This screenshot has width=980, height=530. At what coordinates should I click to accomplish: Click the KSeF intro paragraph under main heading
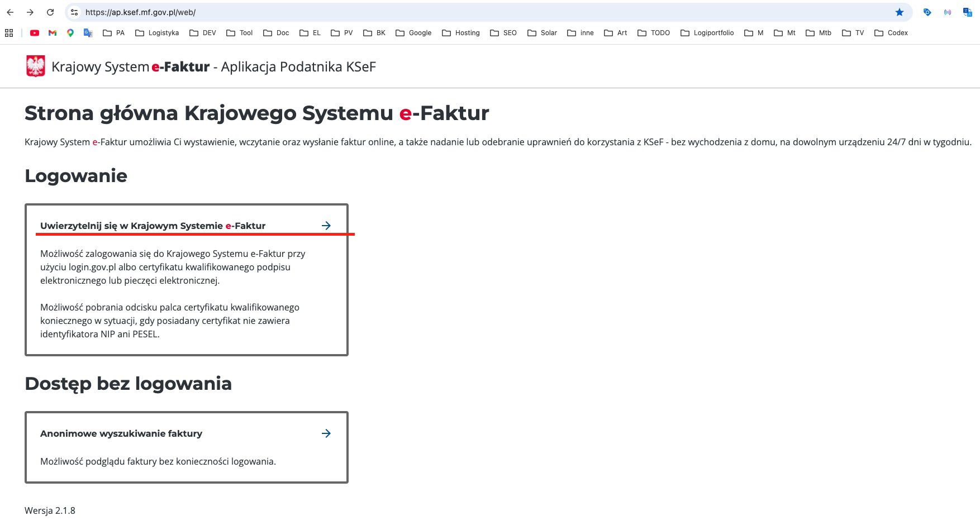coord(498,142)
